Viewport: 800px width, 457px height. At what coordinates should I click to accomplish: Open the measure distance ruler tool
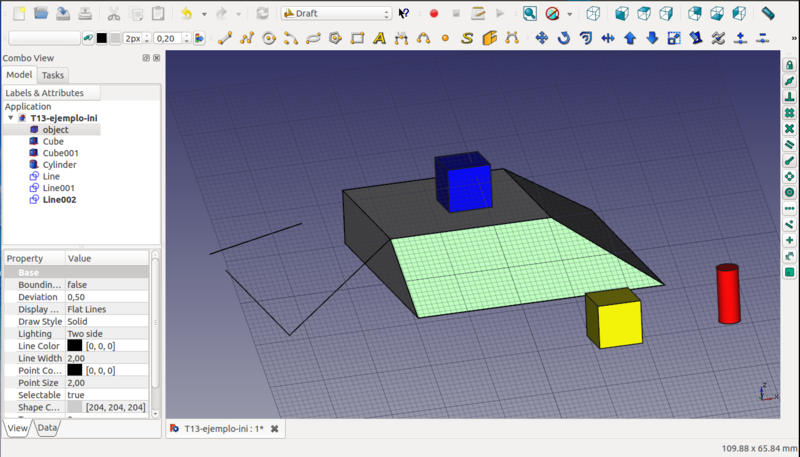click(768, 14)
